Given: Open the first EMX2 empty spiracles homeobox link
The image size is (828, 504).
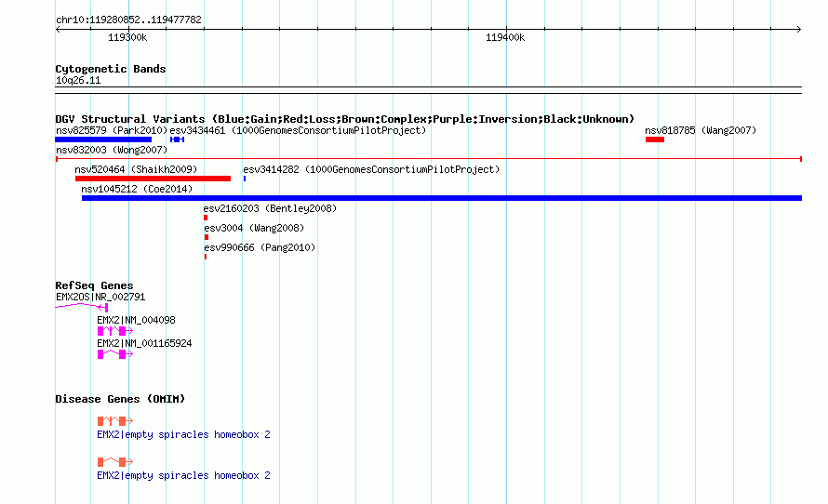Looking at the screenshot, I should [183, 434].
